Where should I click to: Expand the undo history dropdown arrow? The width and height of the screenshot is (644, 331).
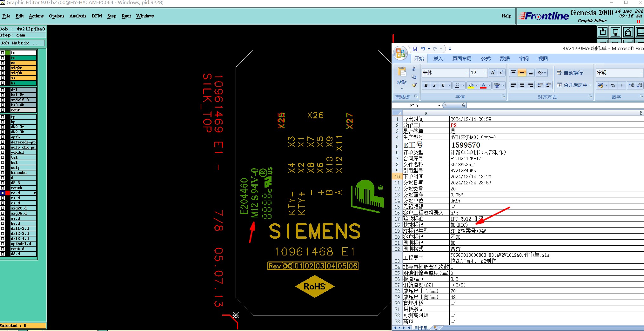pyautogui.click(x=429, y=49)
